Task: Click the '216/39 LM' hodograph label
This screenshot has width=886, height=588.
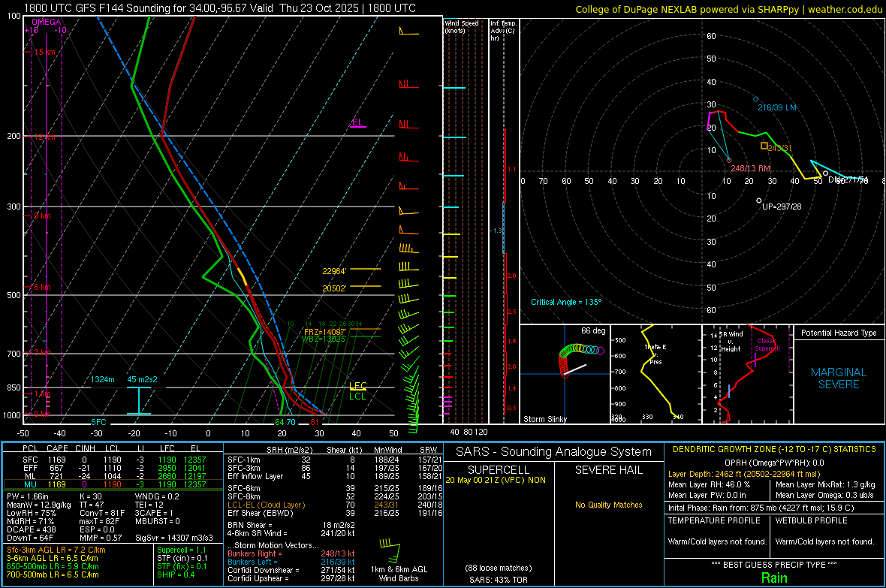Action: coord(777,107)
